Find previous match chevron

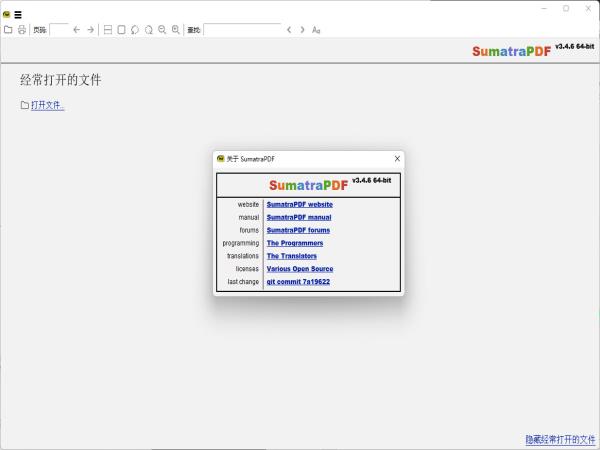289,29
